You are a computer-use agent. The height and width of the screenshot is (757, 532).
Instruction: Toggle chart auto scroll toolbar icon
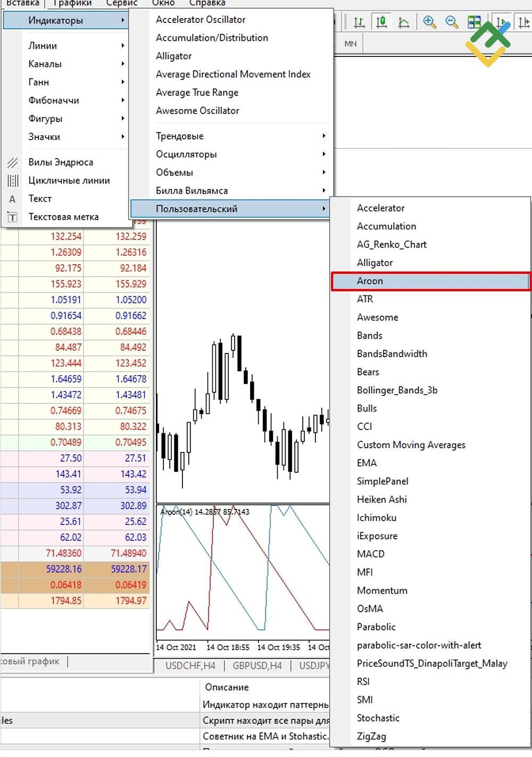[x=501, y=22]
